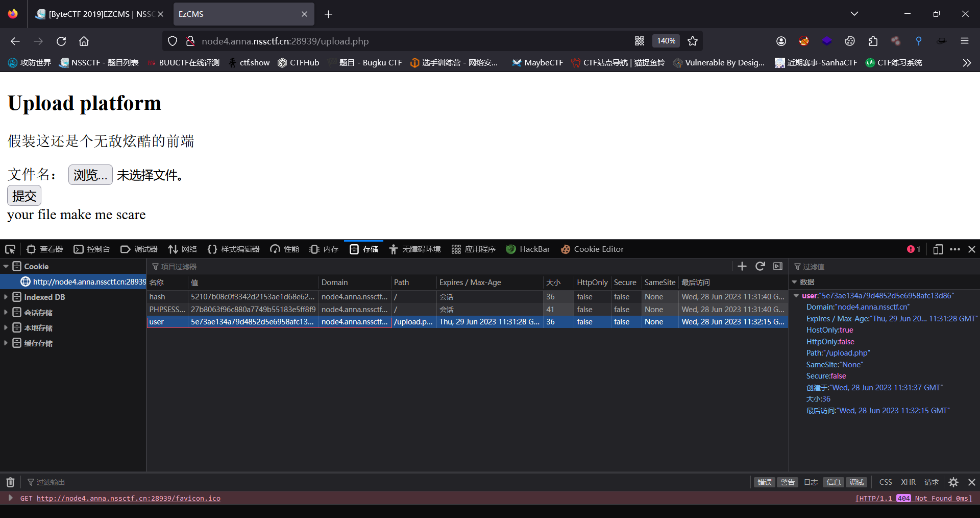Expand the favicon.ico GET request entry
The width and height of the screenshot is (980, 518).
pyautogui.click(x=10, y=498)
